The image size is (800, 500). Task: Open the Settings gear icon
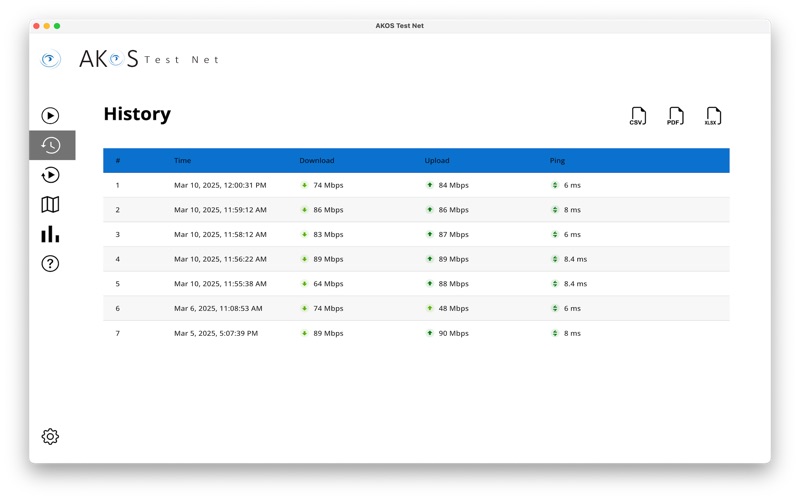click(x=50, y=436)
